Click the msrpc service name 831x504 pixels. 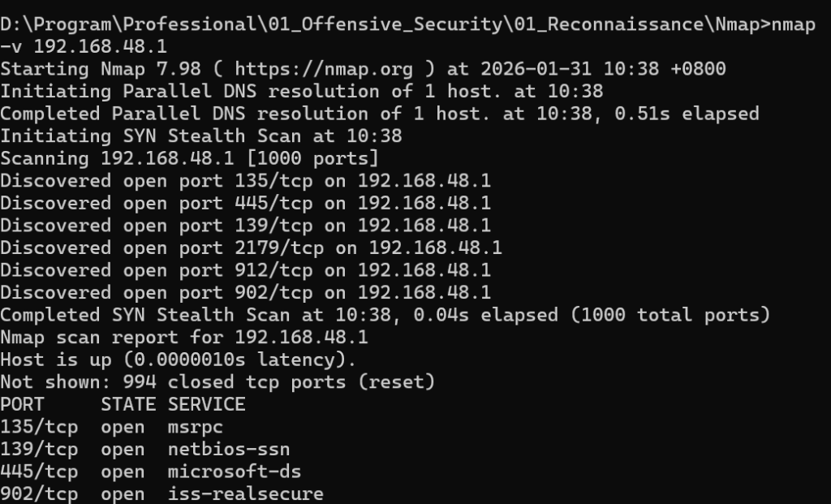point(196,426)
